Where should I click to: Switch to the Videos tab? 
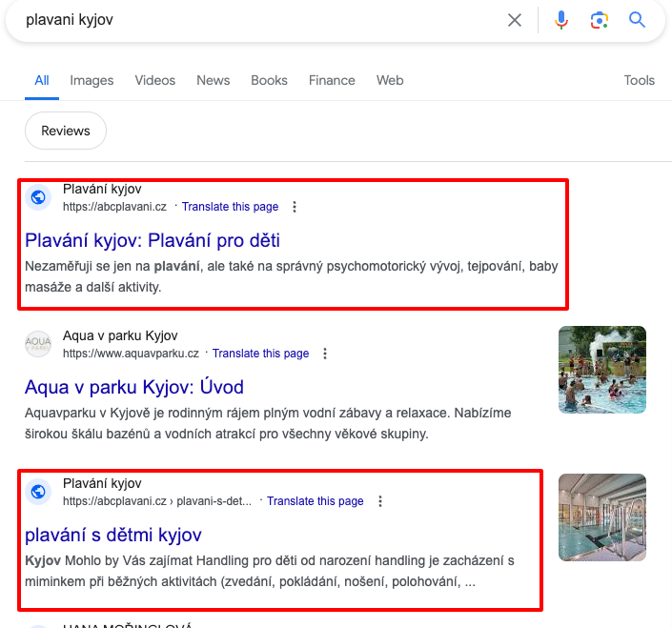point(154,81)
